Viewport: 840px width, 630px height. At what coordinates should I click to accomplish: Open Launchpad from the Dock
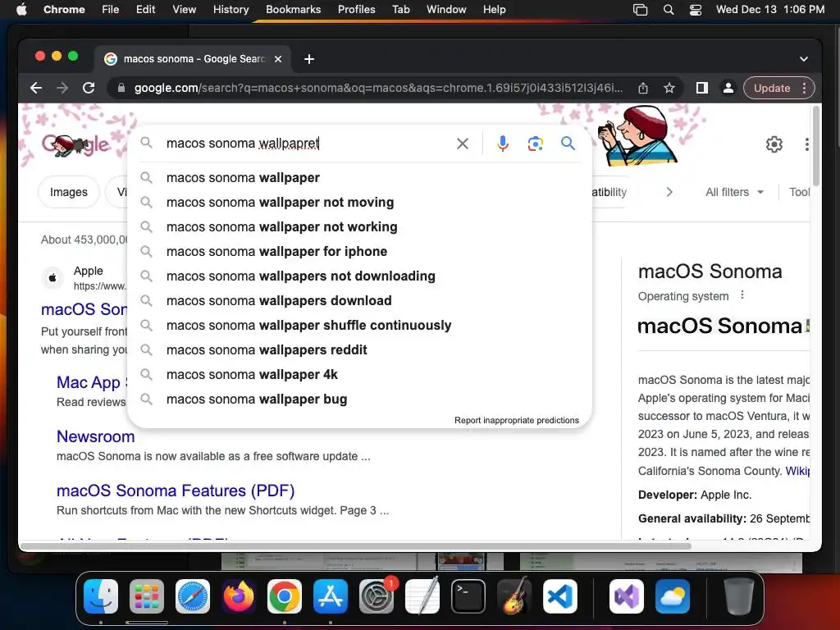147,596
